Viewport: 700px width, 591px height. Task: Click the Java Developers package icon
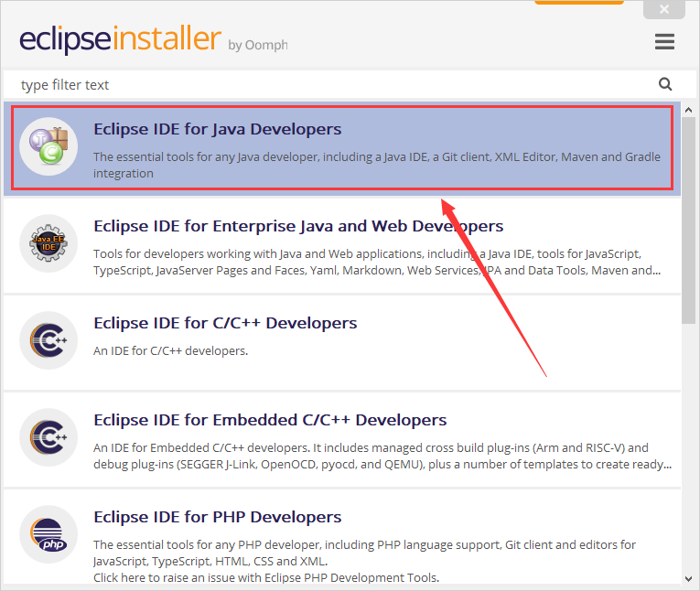(48, 146)
